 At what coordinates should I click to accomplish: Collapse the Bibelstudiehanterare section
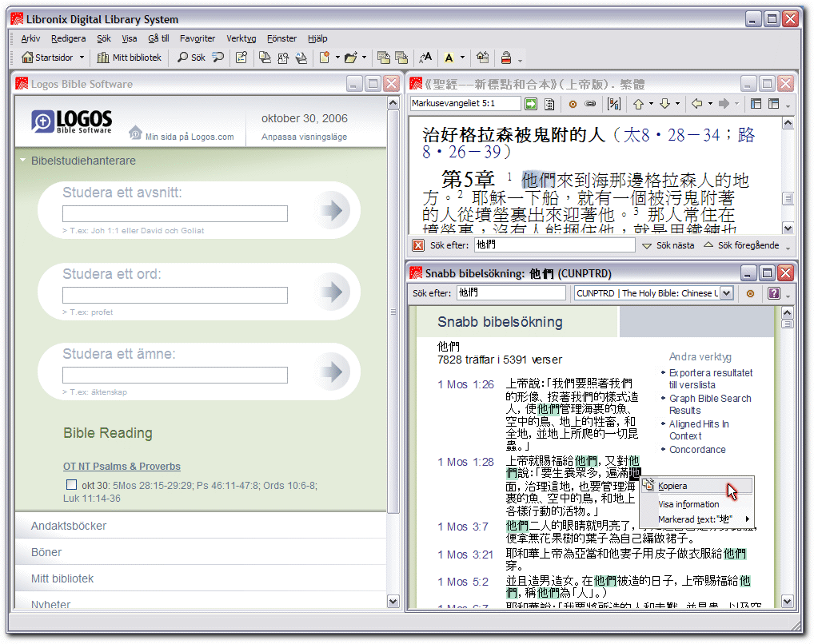[23, 161]
